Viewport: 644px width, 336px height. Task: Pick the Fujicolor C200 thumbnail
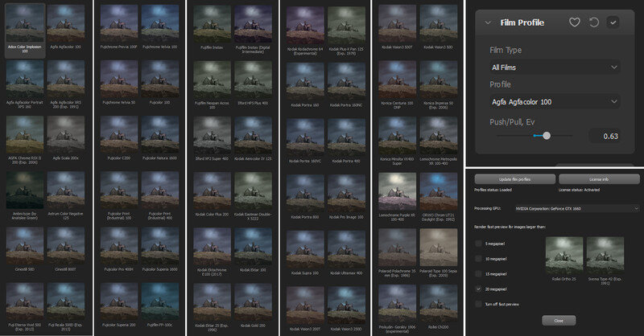click(x=119, y=135)
